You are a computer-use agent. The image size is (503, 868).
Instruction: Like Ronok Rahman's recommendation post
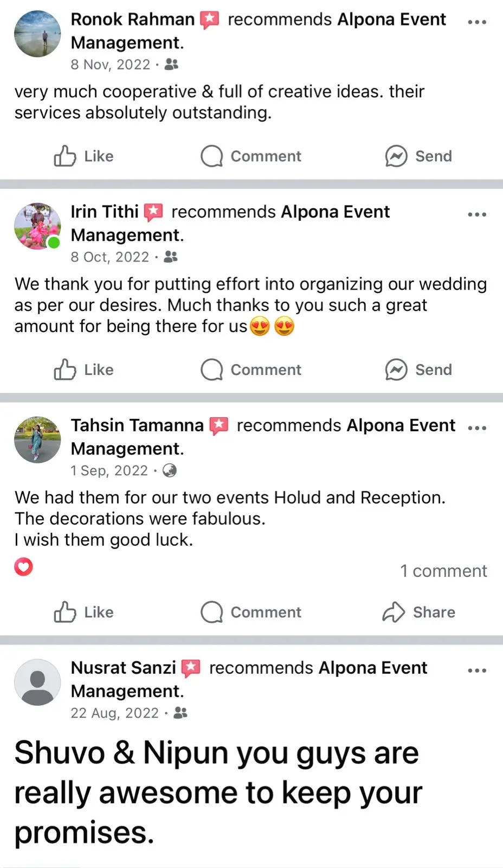(83, 156)
